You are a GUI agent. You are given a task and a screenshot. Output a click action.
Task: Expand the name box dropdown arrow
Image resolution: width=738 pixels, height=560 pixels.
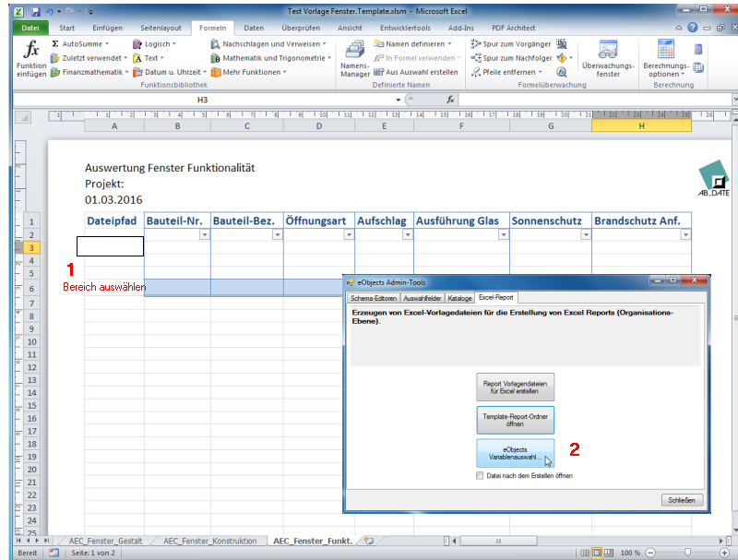(x=399, y=100)
